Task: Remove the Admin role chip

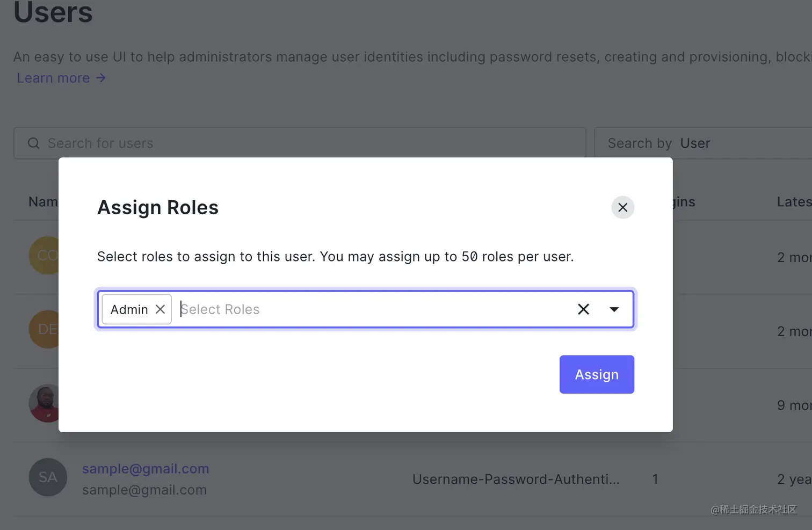Action: tap(160, 309)
